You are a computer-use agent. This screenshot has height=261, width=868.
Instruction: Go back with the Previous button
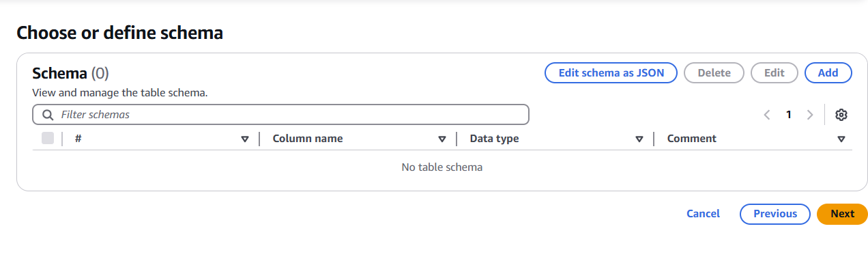coord(775,214)
